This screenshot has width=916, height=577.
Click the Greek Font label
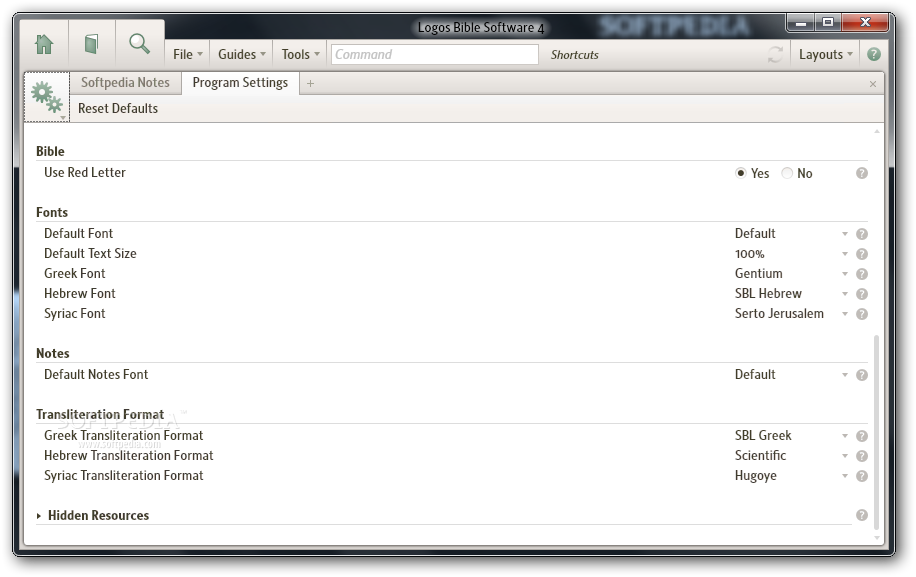coord(75,274)
